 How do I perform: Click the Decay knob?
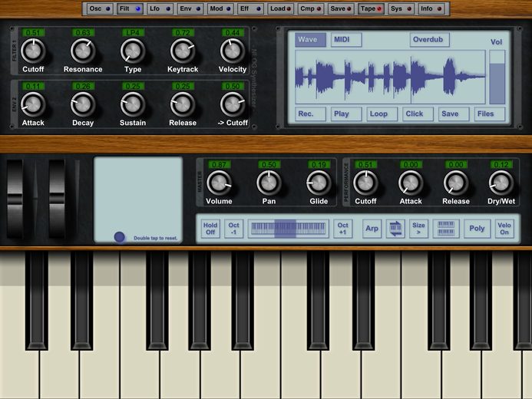coord(83,104)
